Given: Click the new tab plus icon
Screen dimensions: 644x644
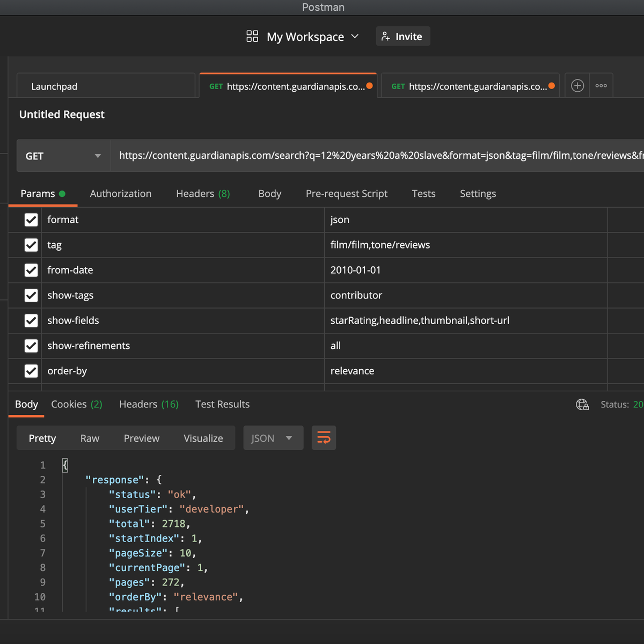Looking at the screenshot, I should pyautogui.click(x=577, y=86).
